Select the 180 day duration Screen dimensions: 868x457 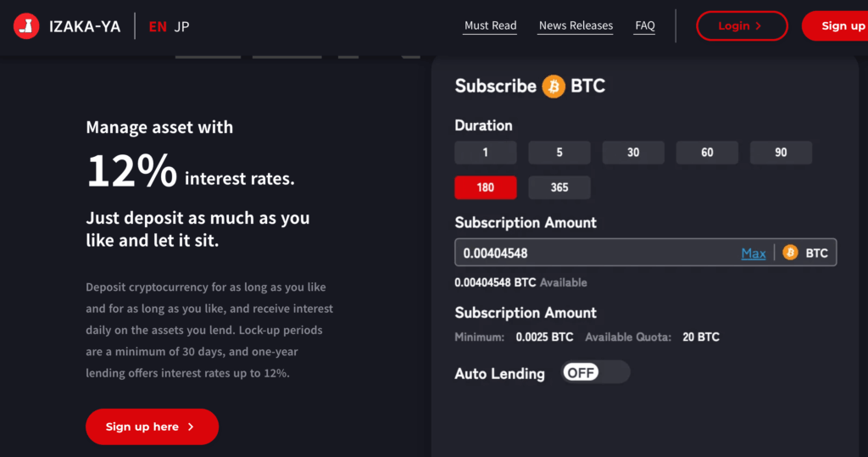click(486, 187)
